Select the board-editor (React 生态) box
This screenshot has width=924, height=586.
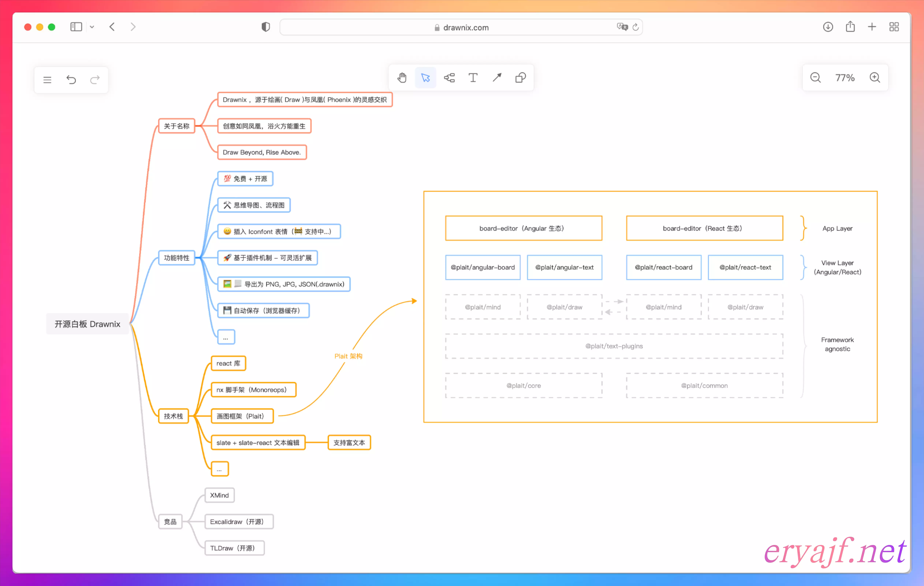pos(705,229)
